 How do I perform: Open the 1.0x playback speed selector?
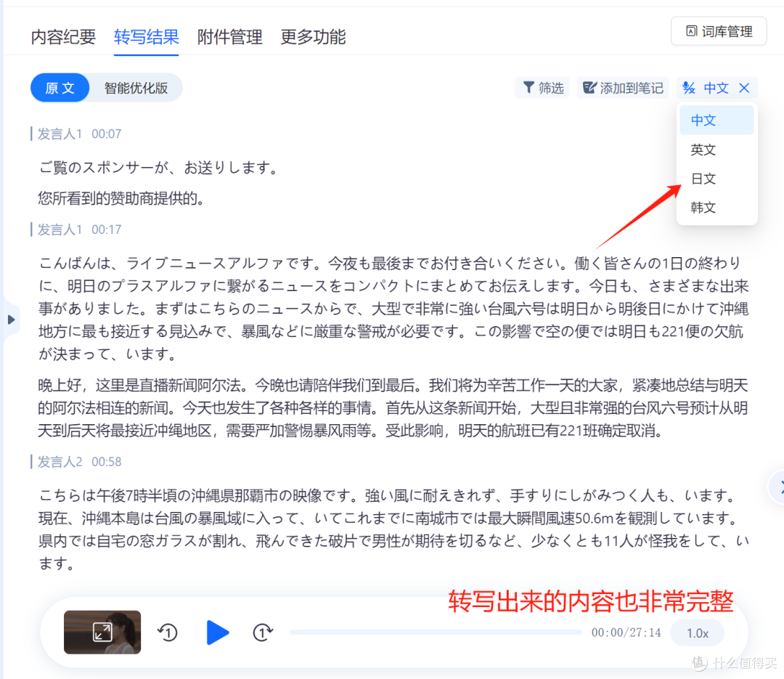[x=698, y=633]
